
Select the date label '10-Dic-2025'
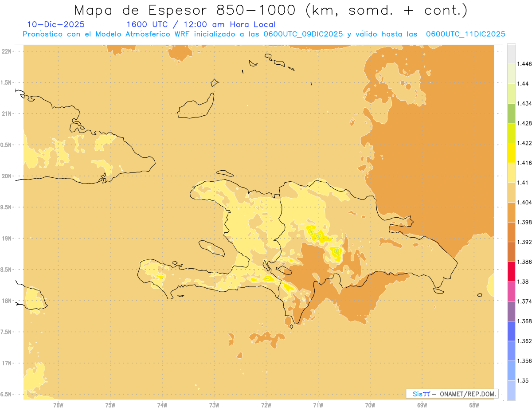(56, 24)
